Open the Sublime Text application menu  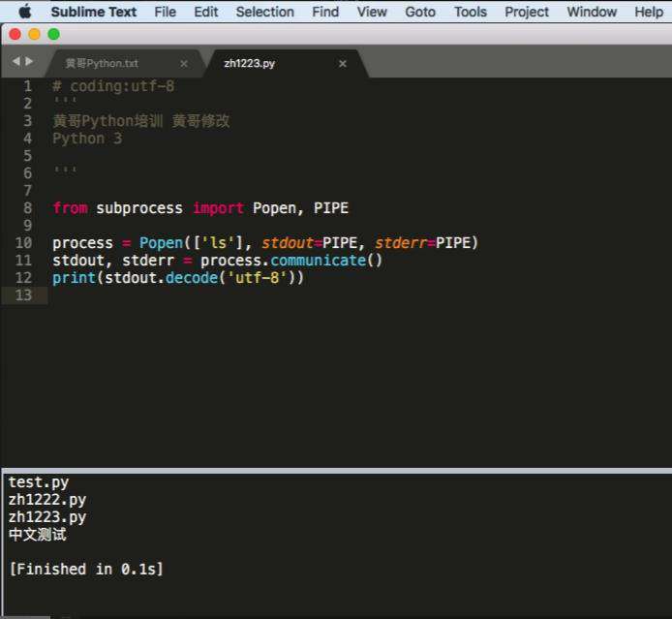tap(93, 12)
